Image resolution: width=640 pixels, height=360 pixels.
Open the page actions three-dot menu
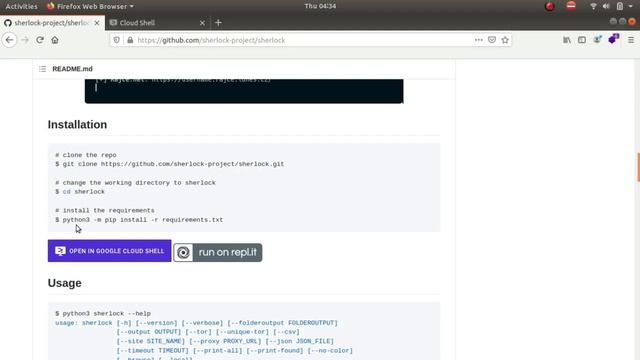click(479, 40)
